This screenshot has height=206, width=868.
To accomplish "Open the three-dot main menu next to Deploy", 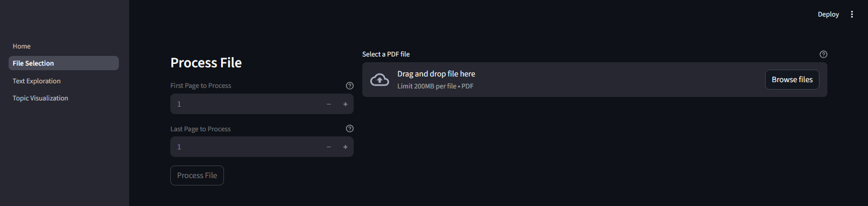I will point(852,14).
